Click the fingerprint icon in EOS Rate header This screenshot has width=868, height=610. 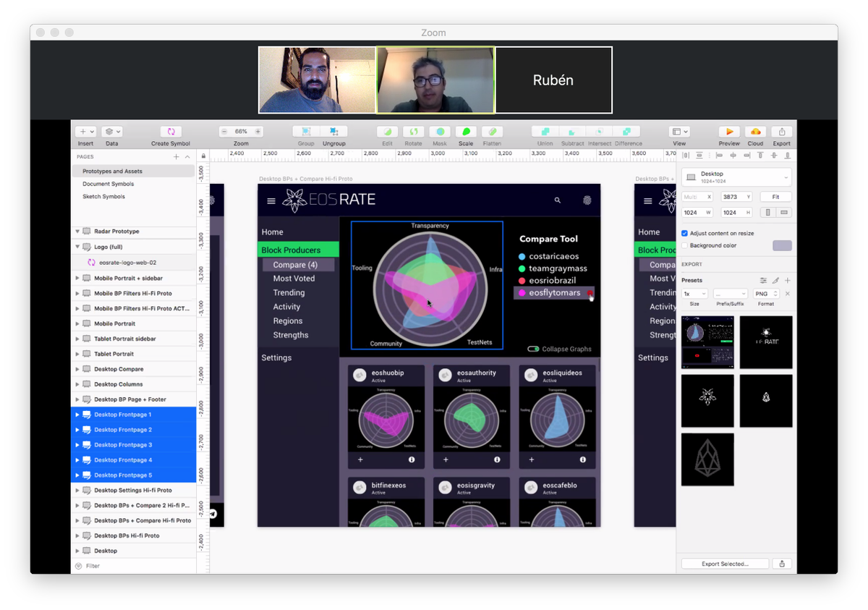point(587,200)
